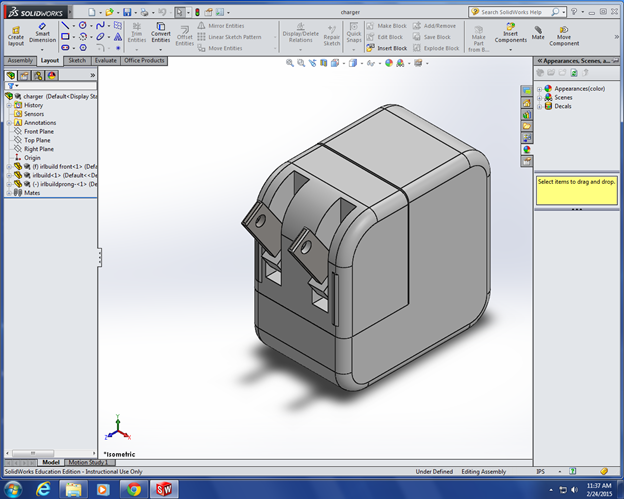Click the Convert Entities tool
Screen dimensions: 624x499
161,33
